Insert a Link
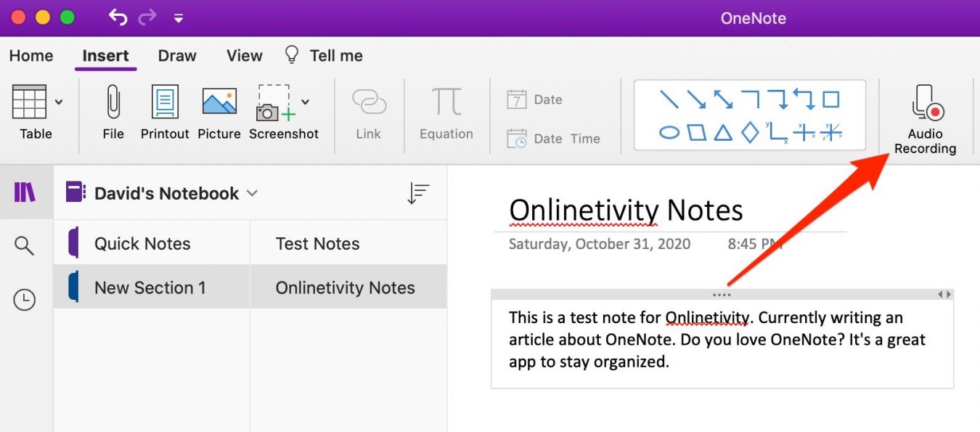This screenshot has width=980, height=432. [369, 112]
